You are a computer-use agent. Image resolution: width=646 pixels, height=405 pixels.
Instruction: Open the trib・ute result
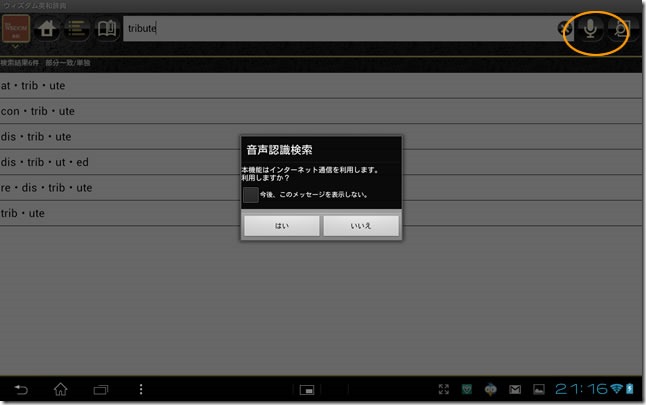click(321, 213)
